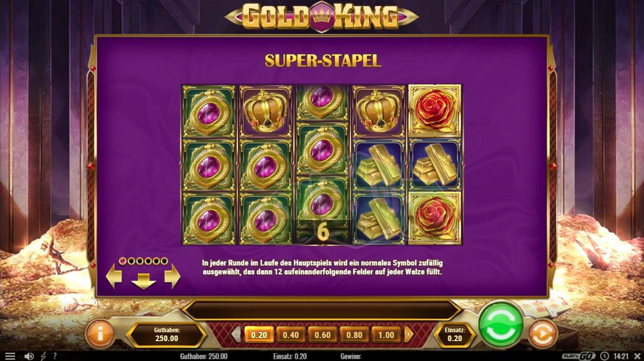This screenshot has width=644, height=361.
Task: Select first page indicator dot
Action: (x=123, y=261)
